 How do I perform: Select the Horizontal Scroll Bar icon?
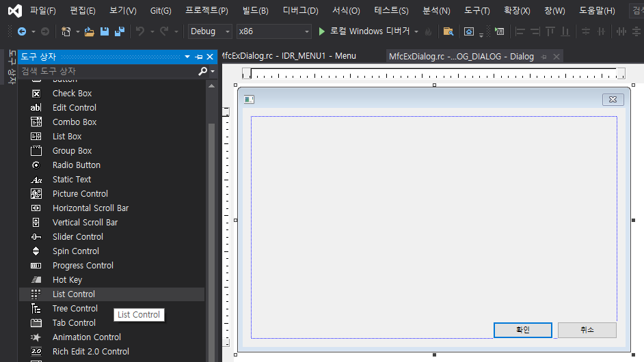pos(36,208)
